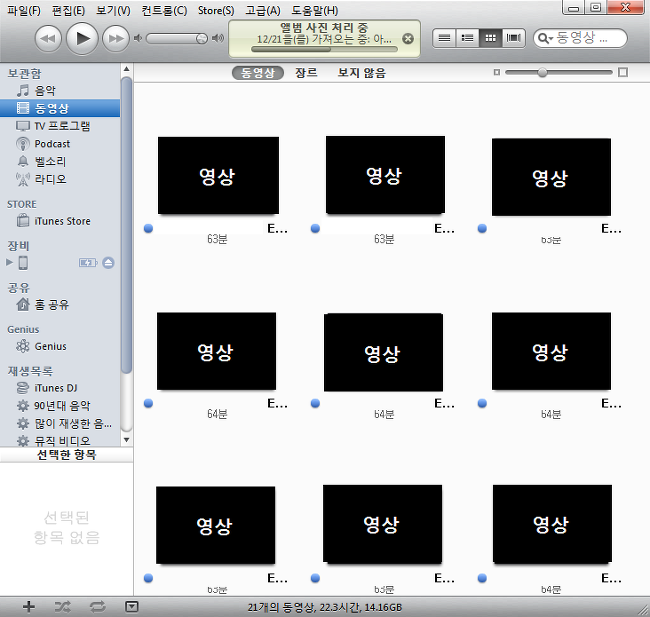Move the thumbnail size slider
This screenshot has height=617, width=650.
[542, 73]
